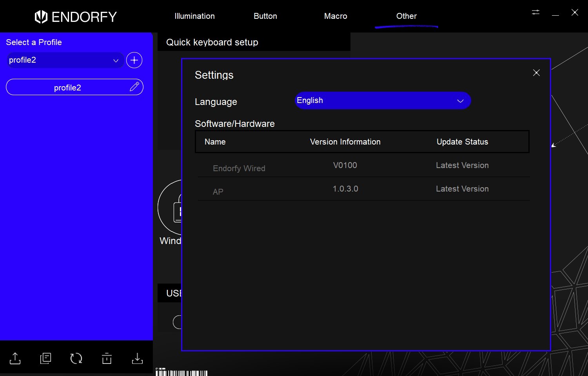588x376 pixels.
Task: Click the Select a Profile label
Action: point(34,42)
